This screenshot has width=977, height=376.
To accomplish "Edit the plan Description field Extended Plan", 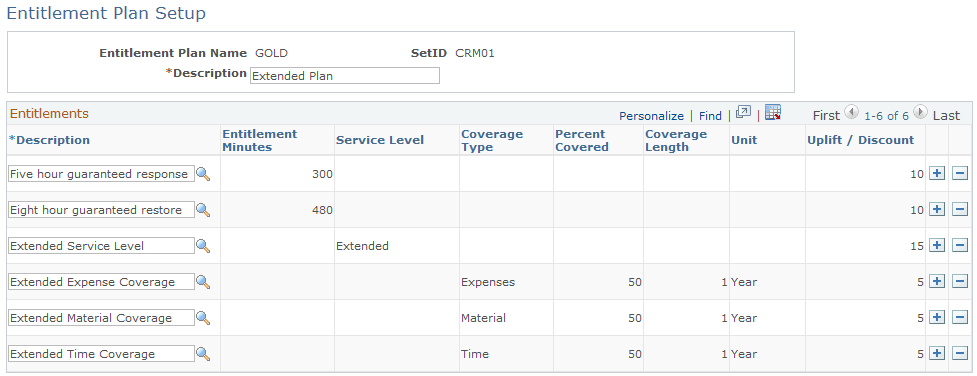I will pyautogui.click(x=345, y=76).
